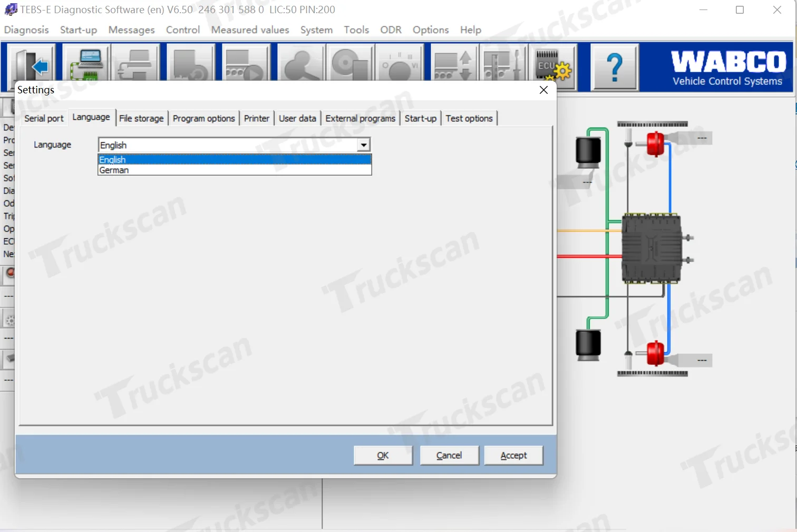Open the Measured values menu
The height and width of the screenshot is (532, 797).
250,30
